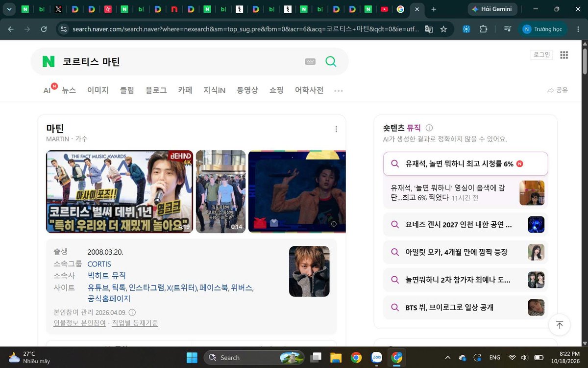Open Naver's on-screen keyboard icon
This screenshot has width=588, height=368.
pyautogui.click(x=310, y=61)
